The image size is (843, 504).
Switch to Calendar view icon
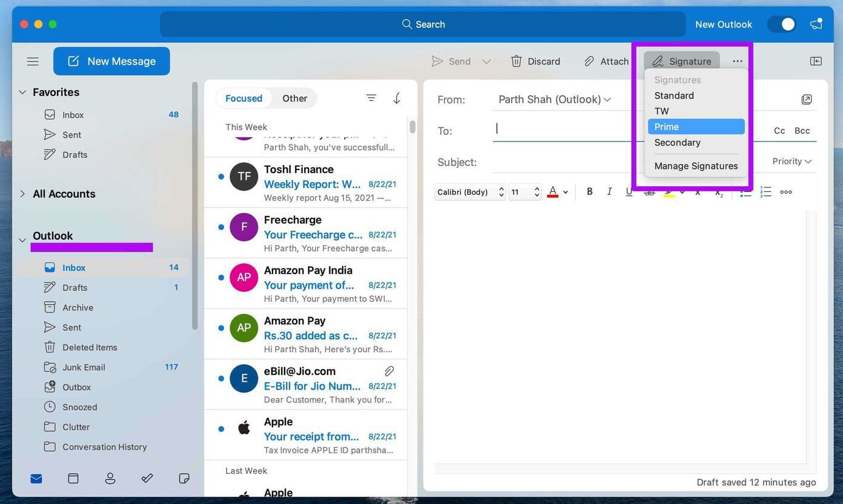click(73, 479)
